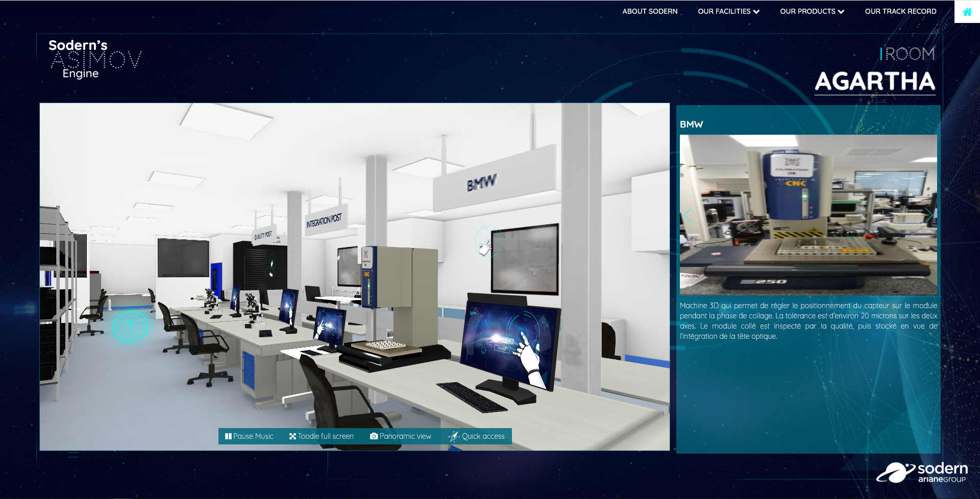The height and width of the screenshot is (499, 980).
Task: Open Our Track Record page
Action: pyautogui.click(x=900, y=11)
